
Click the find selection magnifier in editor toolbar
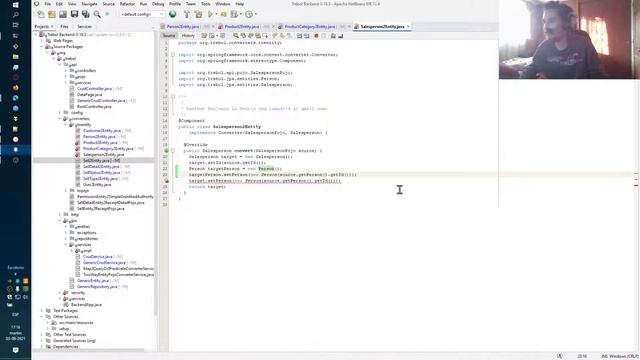tap(236, 36)
